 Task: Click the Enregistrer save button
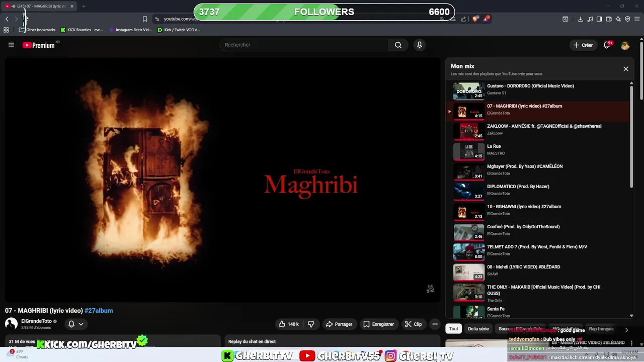[378, 324]
